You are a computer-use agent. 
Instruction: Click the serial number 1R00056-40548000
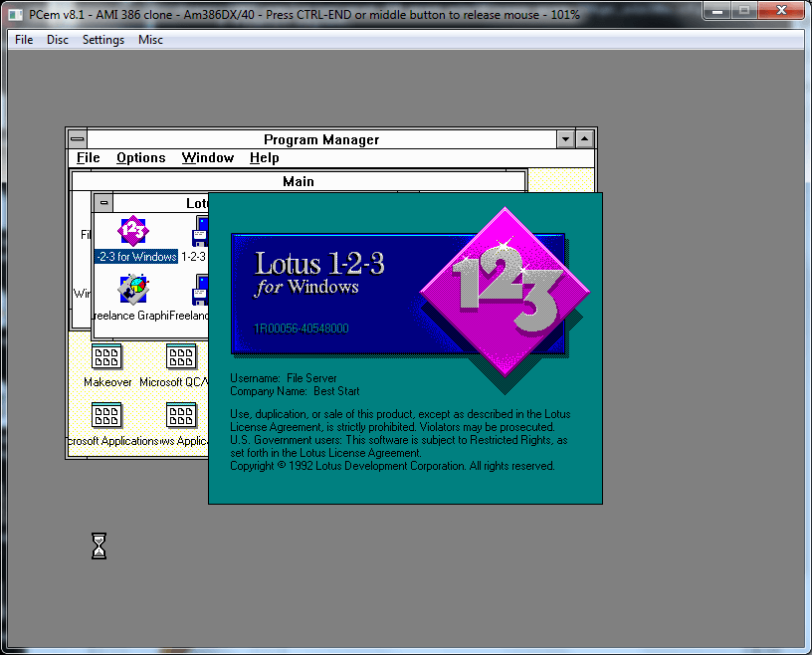click(301, 328)
